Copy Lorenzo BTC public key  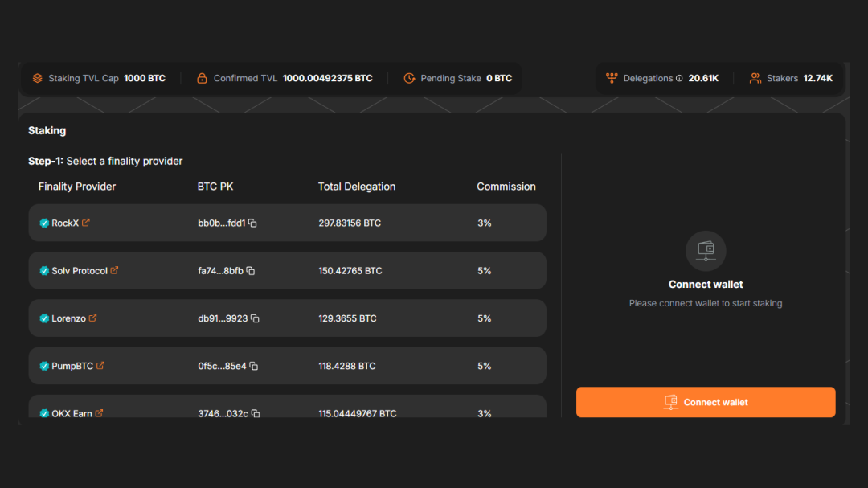[x=255, y=318]
